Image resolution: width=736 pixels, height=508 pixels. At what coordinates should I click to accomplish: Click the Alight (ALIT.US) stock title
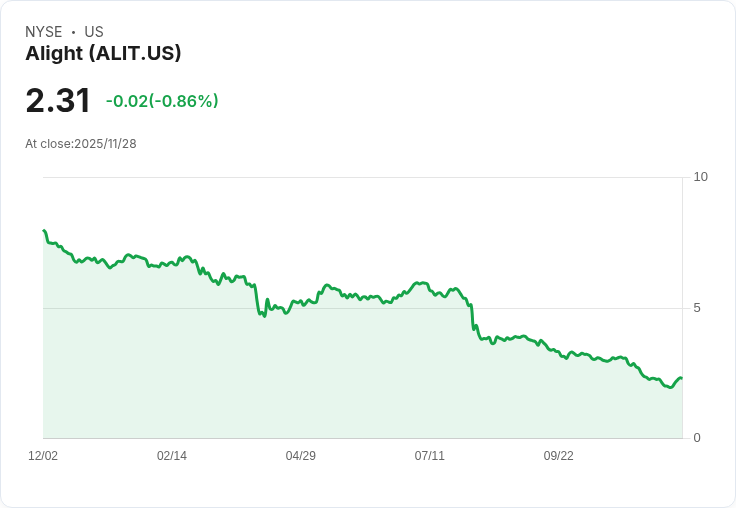[103, 54]
